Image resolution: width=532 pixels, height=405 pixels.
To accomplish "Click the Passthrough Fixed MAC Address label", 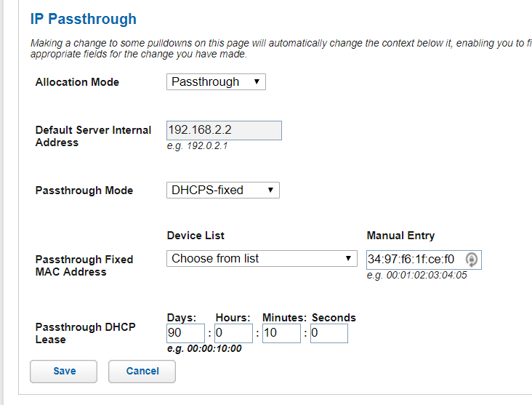I will pos(84,265).
